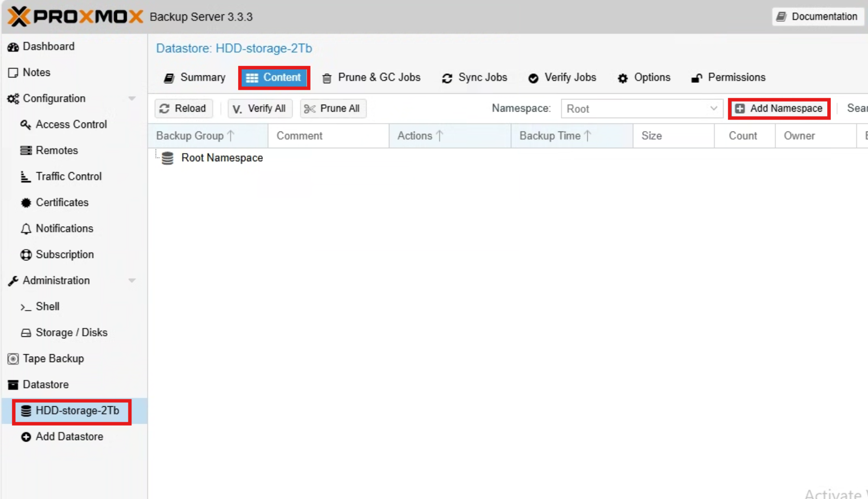868x499 pixels.
Task: Open the Permissions tab
Action: coord(728,78)
